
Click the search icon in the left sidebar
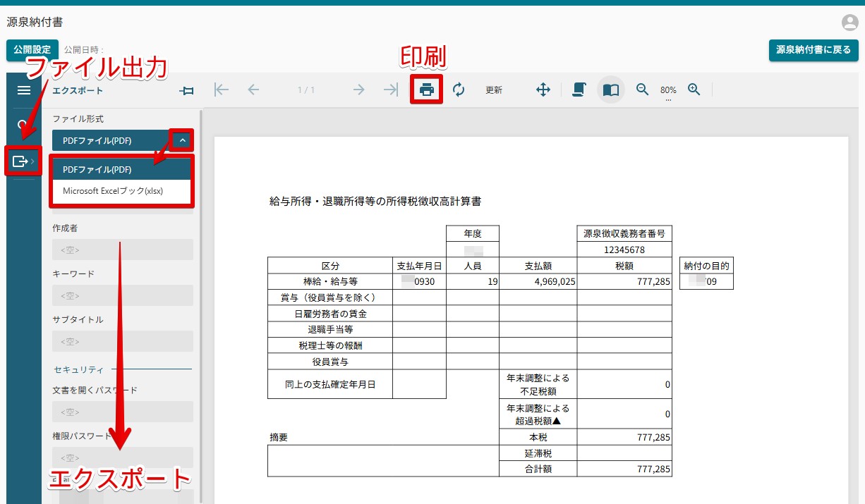click(22, 125)
